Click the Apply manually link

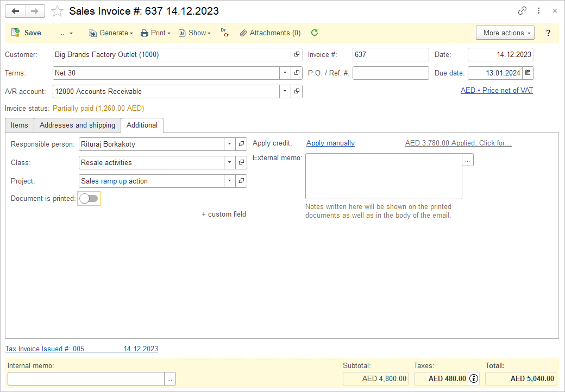[x=330, y=143]
